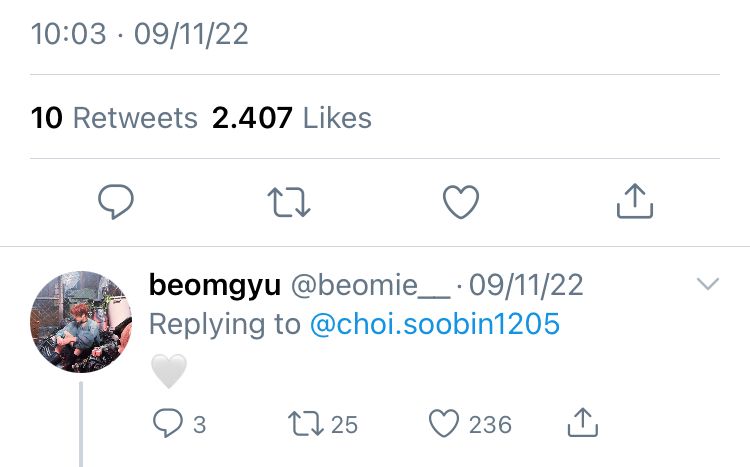The image size is (750, 467).
Task: Open beomgyu's profile picture
Action: pos(81,322)
